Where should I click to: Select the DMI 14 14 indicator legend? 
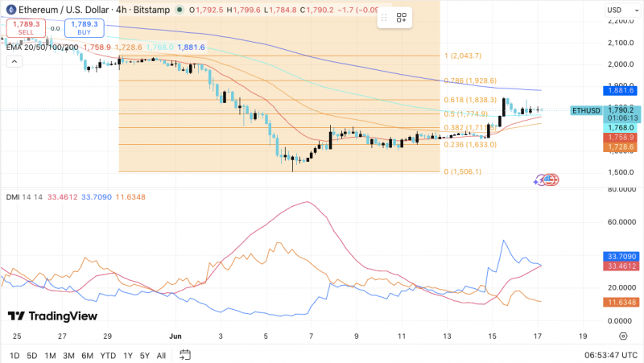24,197
